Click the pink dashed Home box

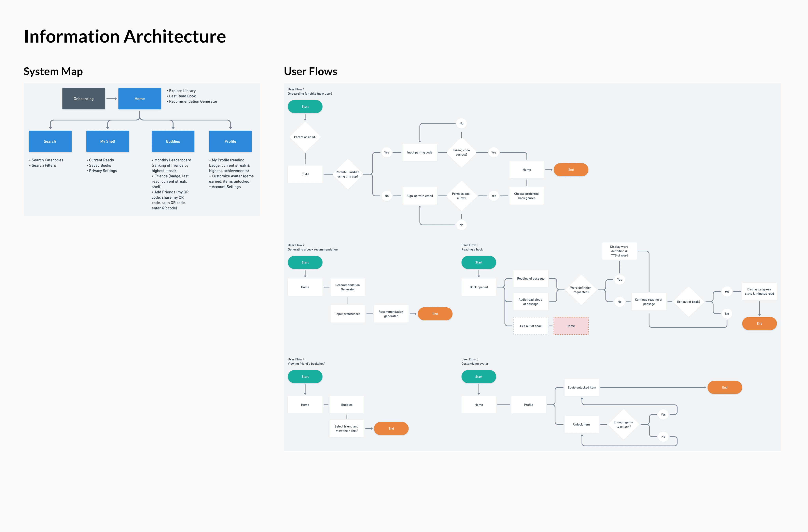coord(571,326)
